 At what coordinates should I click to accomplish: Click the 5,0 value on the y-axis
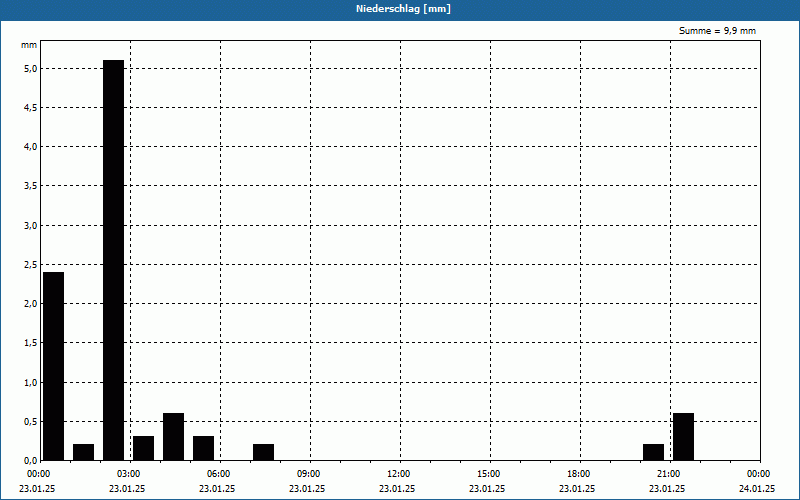coord(30,68)
